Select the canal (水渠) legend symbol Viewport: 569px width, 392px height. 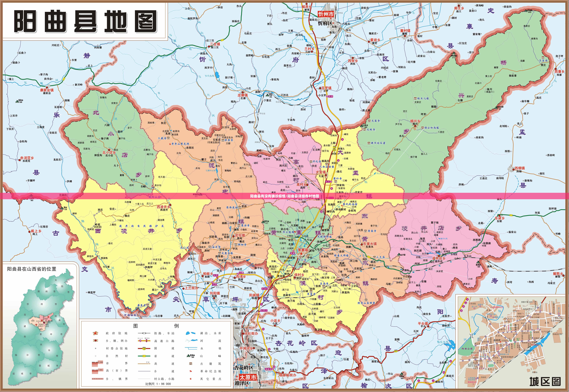[x=191, y=348]
